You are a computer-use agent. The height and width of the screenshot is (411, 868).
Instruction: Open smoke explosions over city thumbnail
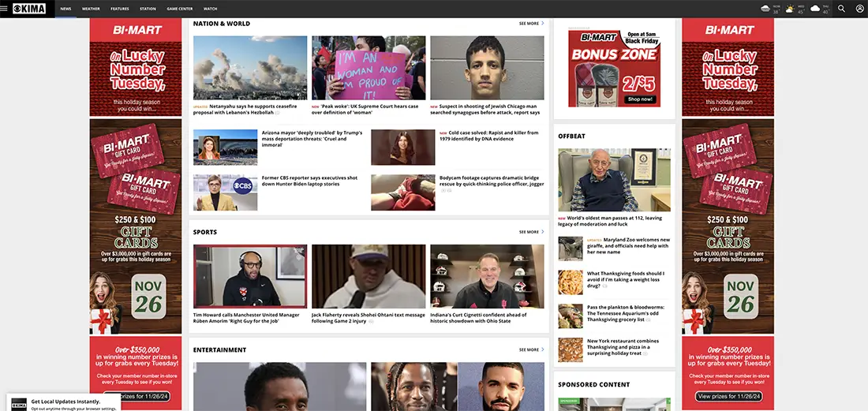(250, 68)
